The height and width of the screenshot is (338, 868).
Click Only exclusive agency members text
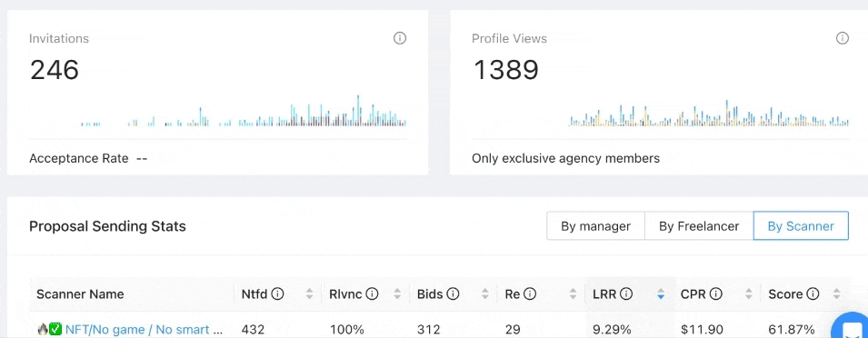565,159
